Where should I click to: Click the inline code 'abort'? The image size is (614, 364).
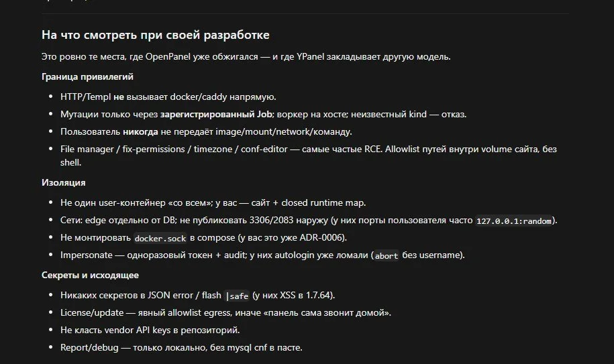coord(386,255)
